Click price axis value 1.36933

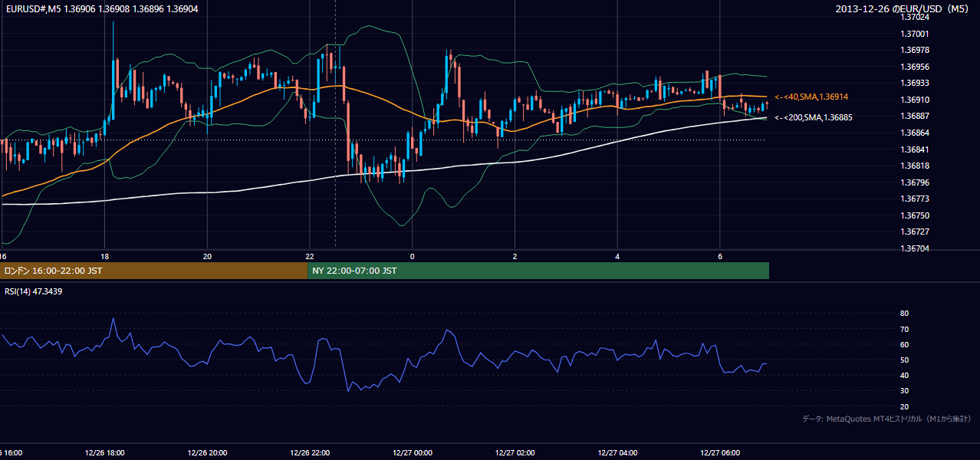tap(915, 83)
